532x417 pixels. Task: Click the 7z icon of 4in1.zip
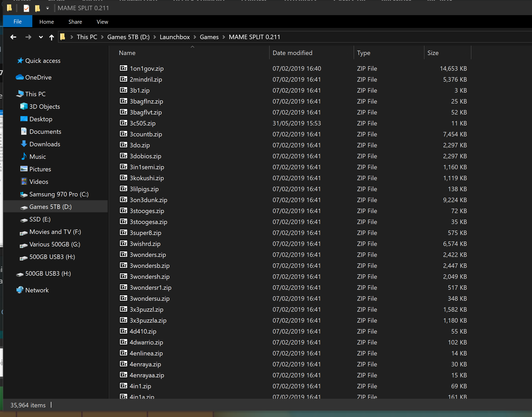124,386
